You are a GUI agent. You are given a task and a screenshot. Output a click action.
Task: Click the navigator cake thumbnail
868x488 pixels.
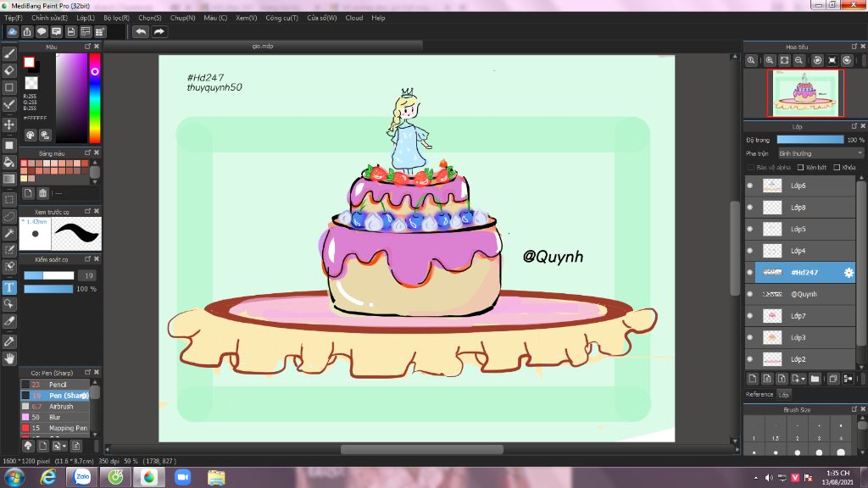(x=805, y=93)
